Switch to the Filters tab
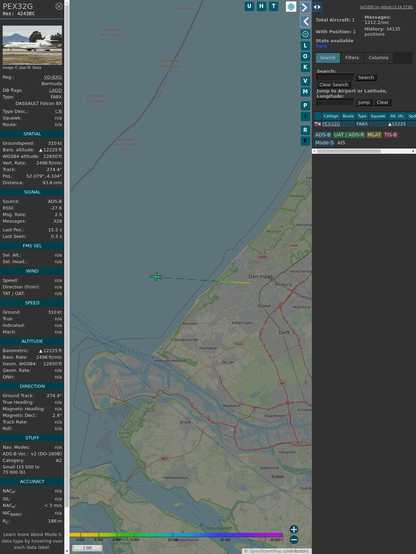Viewport: 416px width, 554px height. [352, 58]
